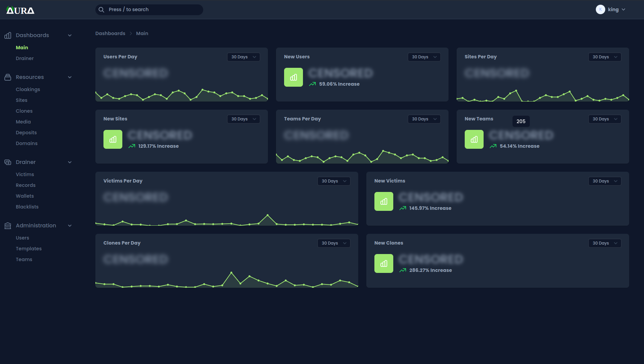Click the search magnifier icon
Screen dimensions: 644x364
pyautogui.click(x=101, y=10)
